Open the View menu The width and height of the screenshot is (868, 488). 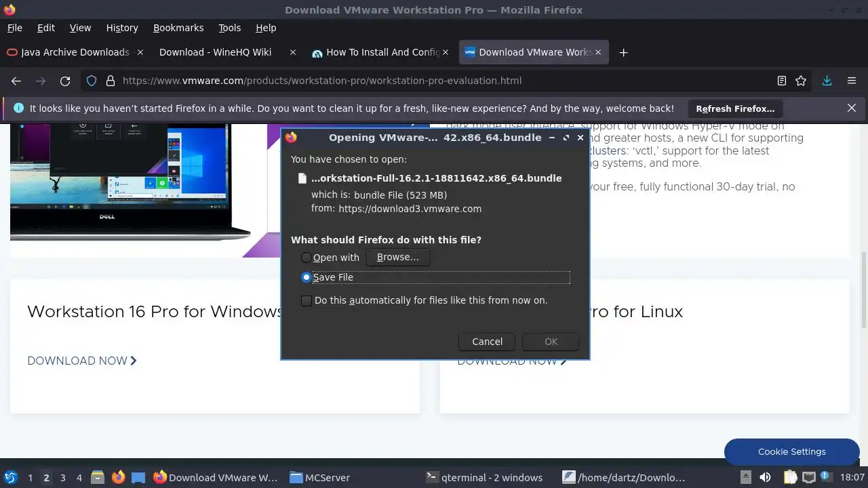(x=80, y=28)
